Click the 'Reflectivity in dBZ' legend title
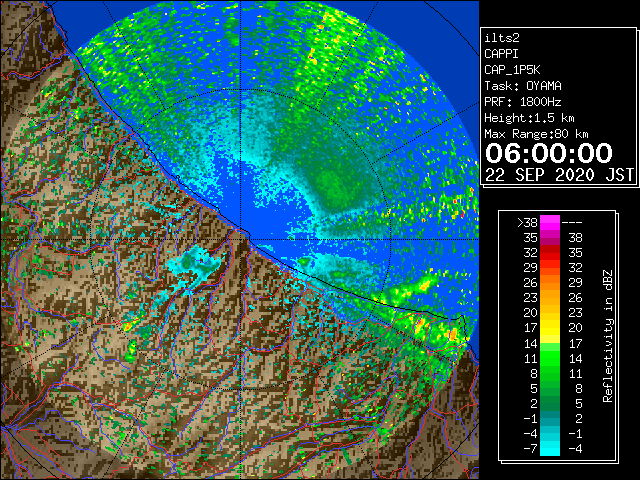The image size is (640, 480). pyautogui.click(x=607, y=336)
